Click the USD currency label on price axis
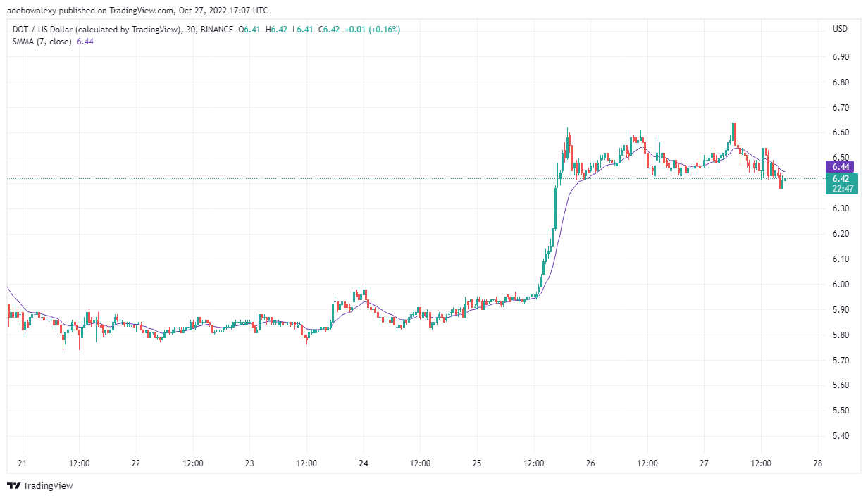Viewport: 868px width, 498px height. [841, 29]
